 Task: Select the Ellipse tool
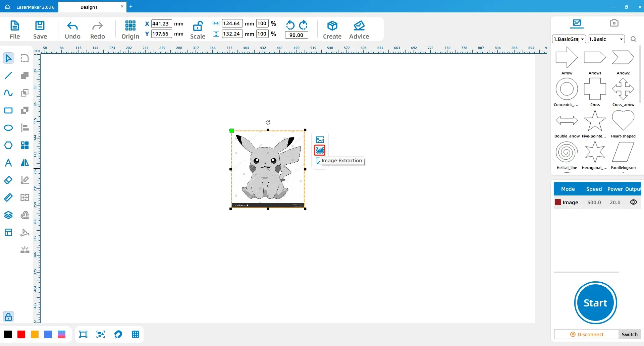[x=8, y=128]
